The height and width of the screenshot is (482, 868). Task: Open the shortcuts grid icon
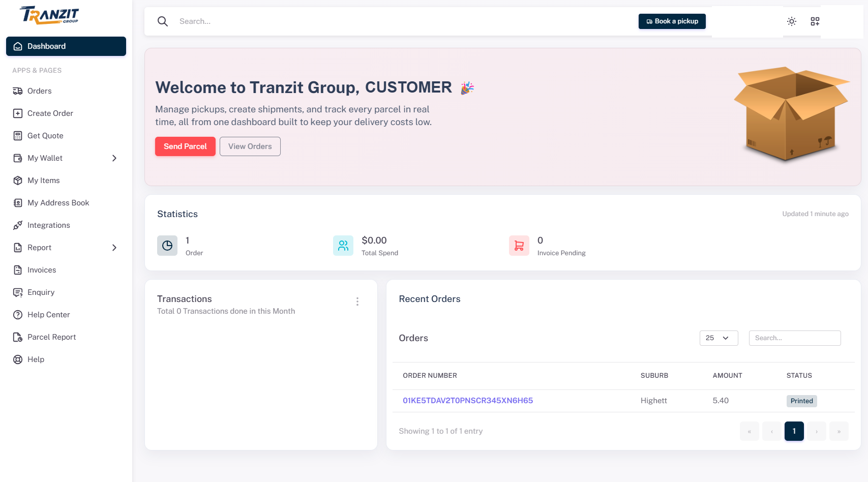pyautogui.click(x=815, y=21)
